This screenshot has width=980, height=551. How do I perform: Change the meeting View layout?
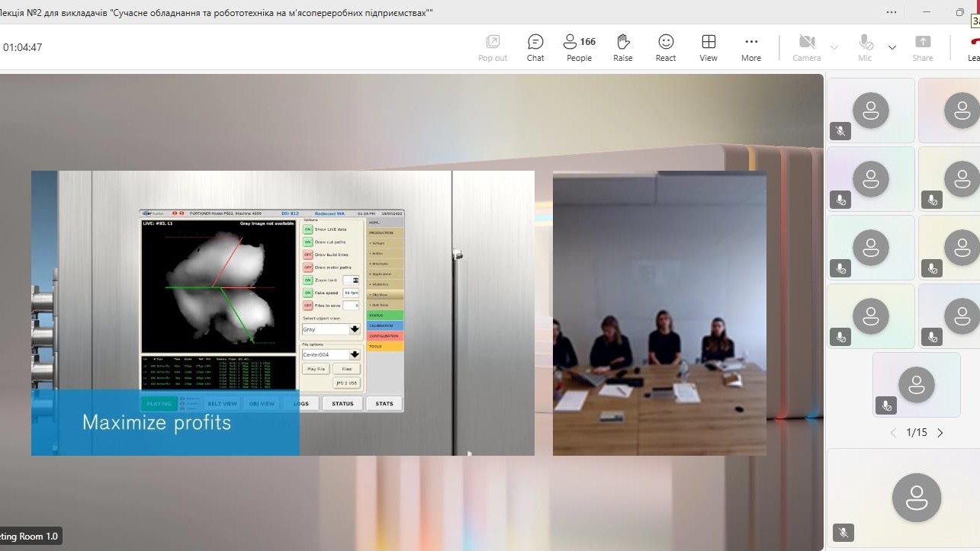tap(708, 47)
